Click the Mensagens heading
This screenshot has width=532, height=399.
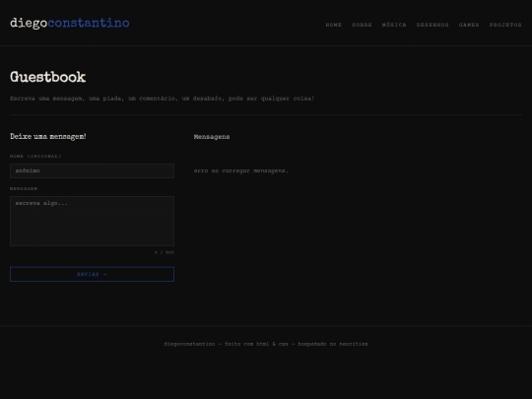click(x=212, y=137)
